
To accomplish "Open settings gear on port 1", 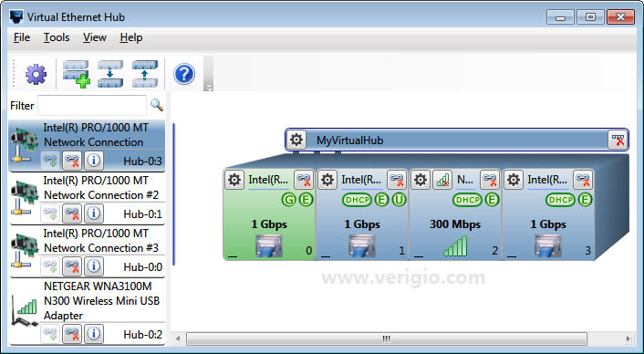I will coord(327,180).
